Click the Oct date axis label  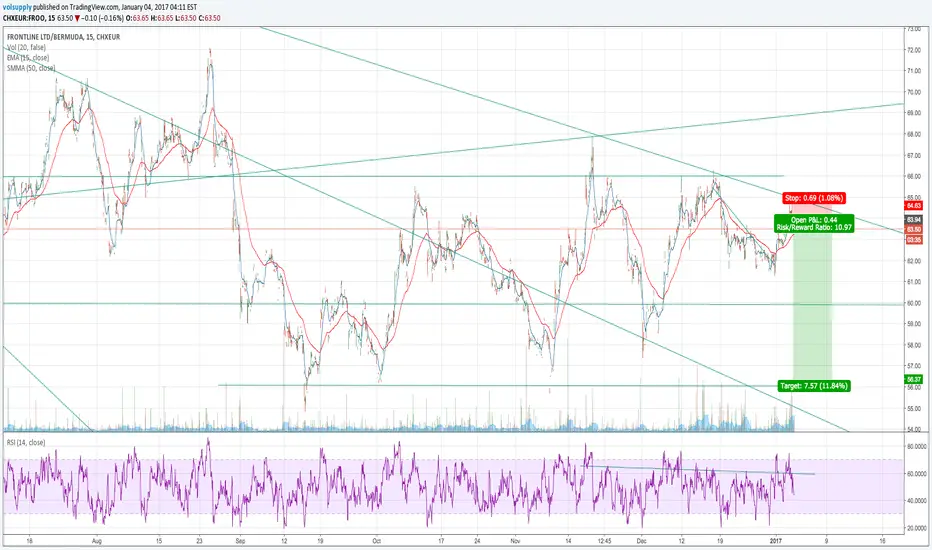[376, 542]
